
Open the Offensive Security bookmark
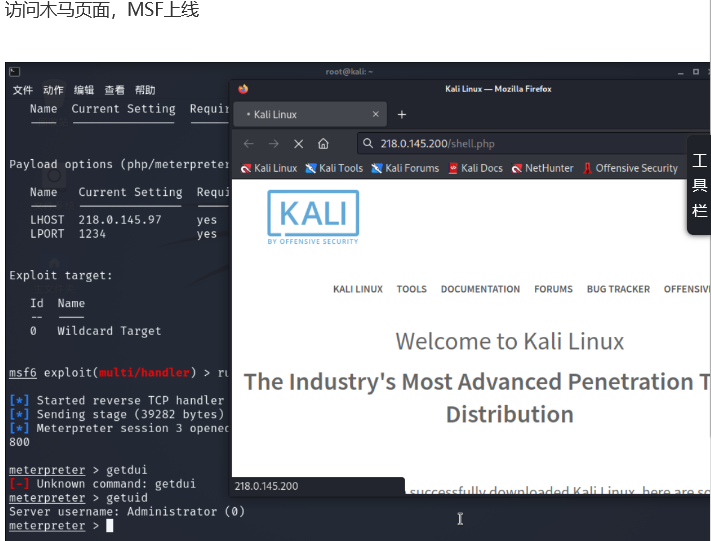click(x=630, y=168)
